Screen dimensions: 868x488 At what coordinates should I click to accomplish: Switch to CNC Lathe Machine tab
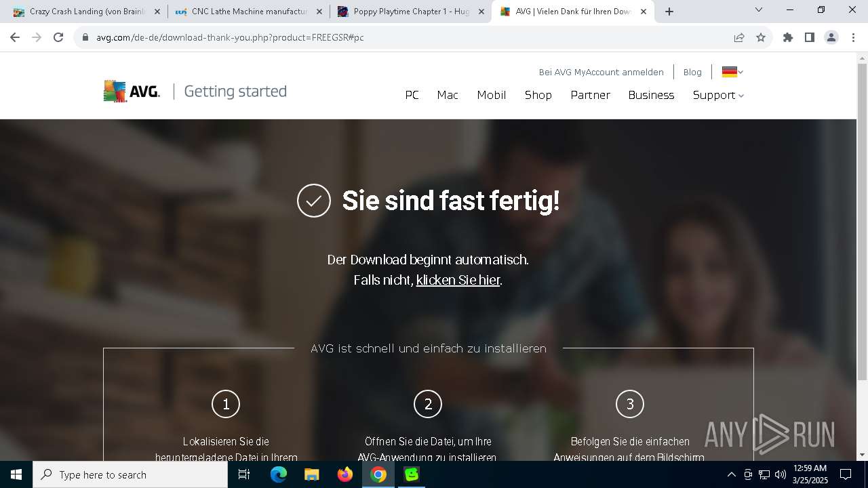[248, 12]
